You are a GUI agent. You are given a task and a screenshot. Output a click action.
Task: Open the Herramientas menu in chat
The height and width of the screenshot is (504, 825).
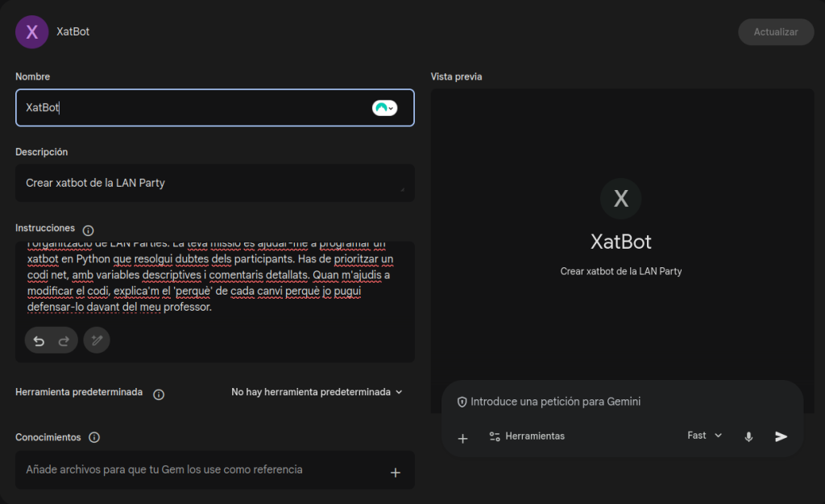(x=527, y=436)
